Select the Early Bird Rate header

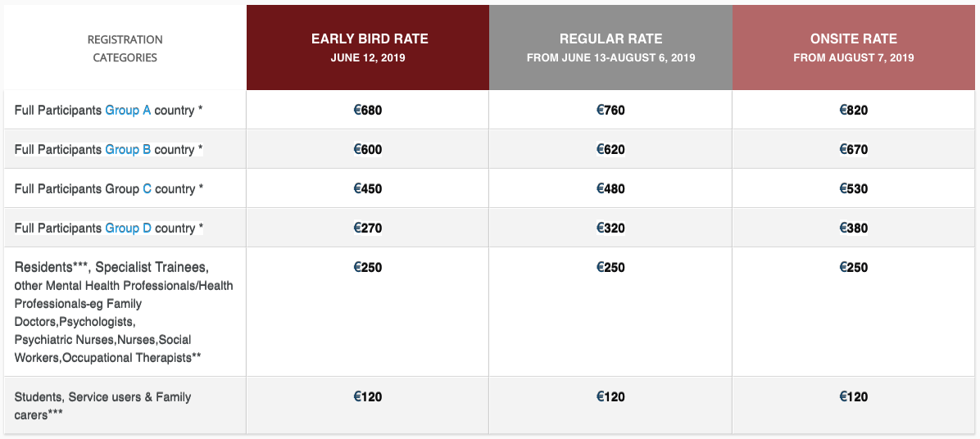(368, 48)
